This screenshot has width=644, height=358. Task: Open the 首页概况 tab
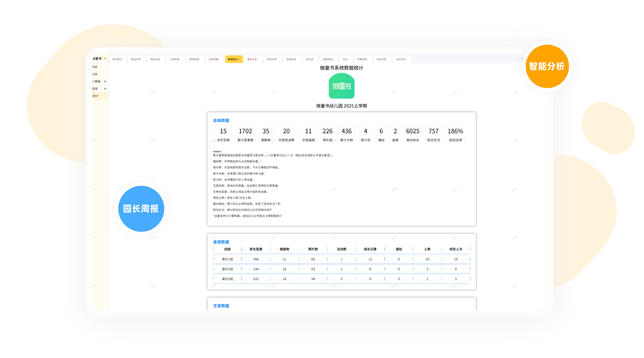(117, 59)
